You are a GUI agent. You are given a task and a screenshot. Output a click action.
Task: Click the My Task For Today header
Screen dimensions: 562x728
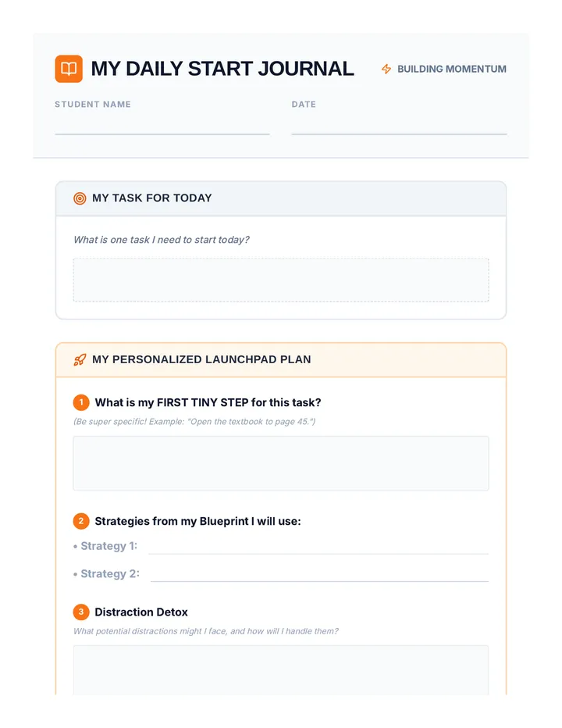tap(151, 198)
